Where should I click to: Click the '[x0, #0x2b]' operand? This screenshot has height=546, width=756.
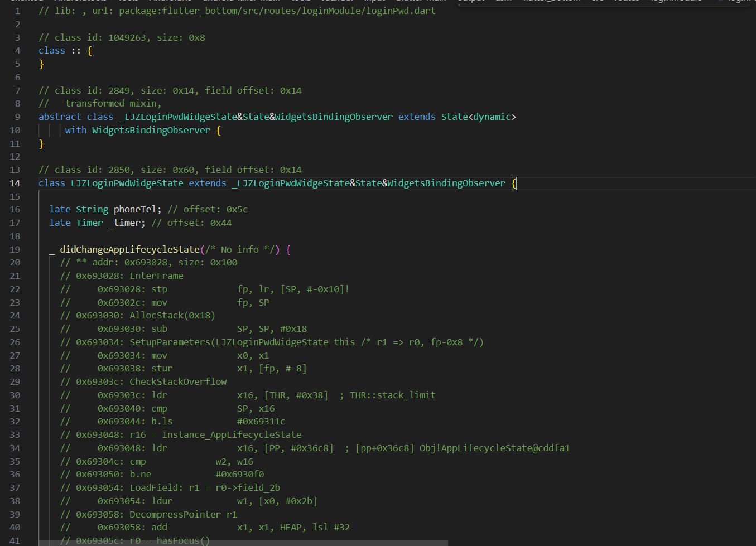coord(288,501)
